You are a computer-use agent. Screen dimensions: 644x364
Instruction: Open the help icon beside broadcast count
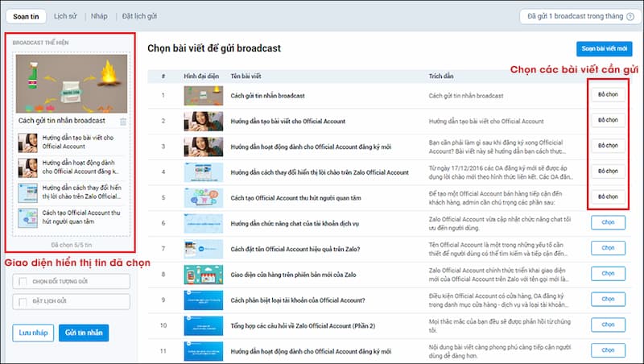click(630, 16)
